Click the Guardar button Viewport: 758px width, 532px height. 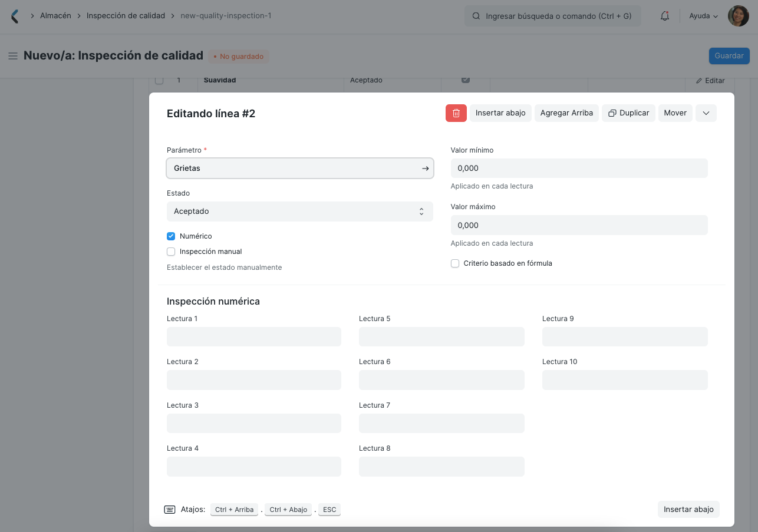pos(729,56)
